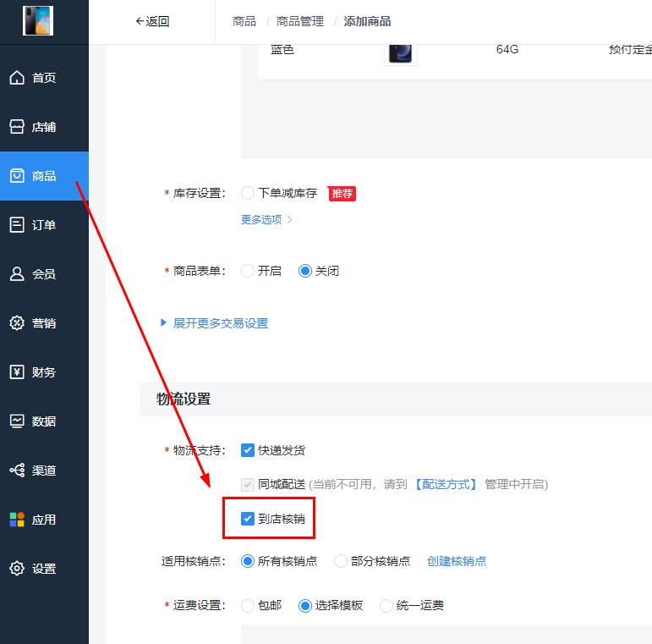Select 关闭 for 商品表单

[304, 271]
